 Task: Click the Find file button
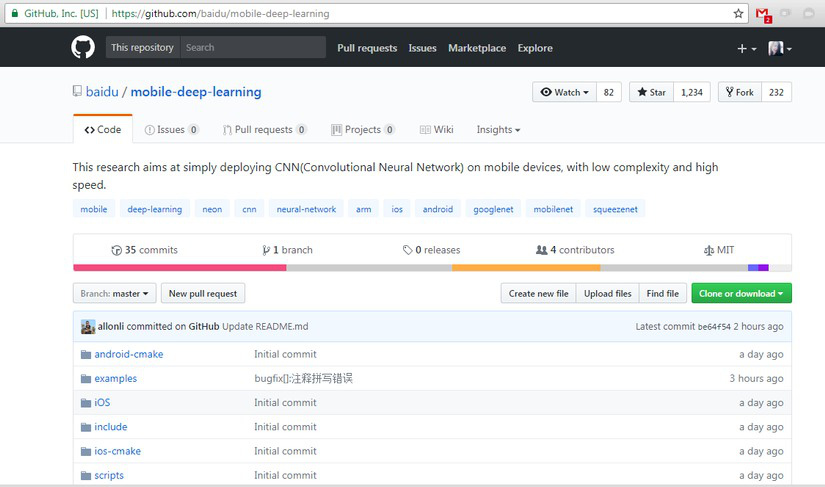pyautogui.click(x=663, y=293)
